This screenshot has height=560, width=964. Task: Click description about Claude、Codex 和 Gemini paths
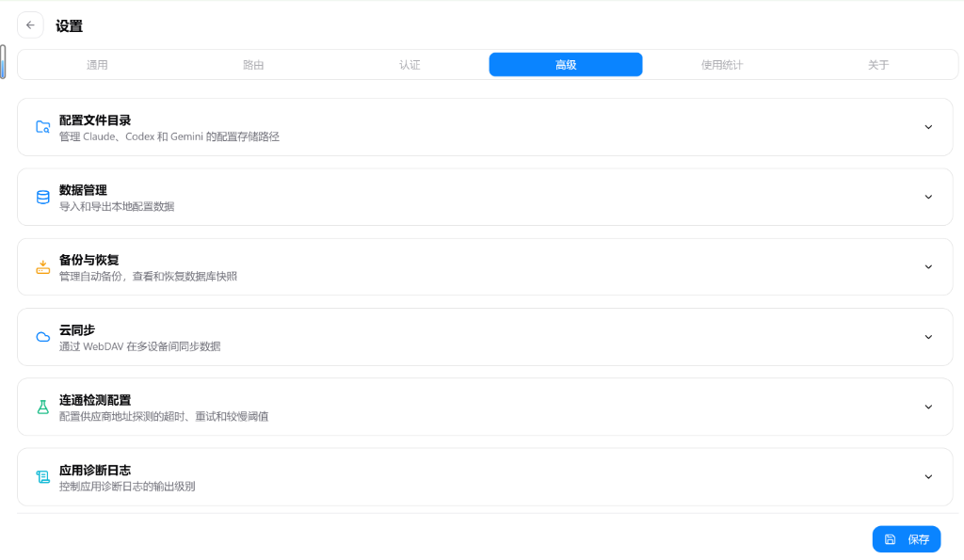tap(169, 136)
